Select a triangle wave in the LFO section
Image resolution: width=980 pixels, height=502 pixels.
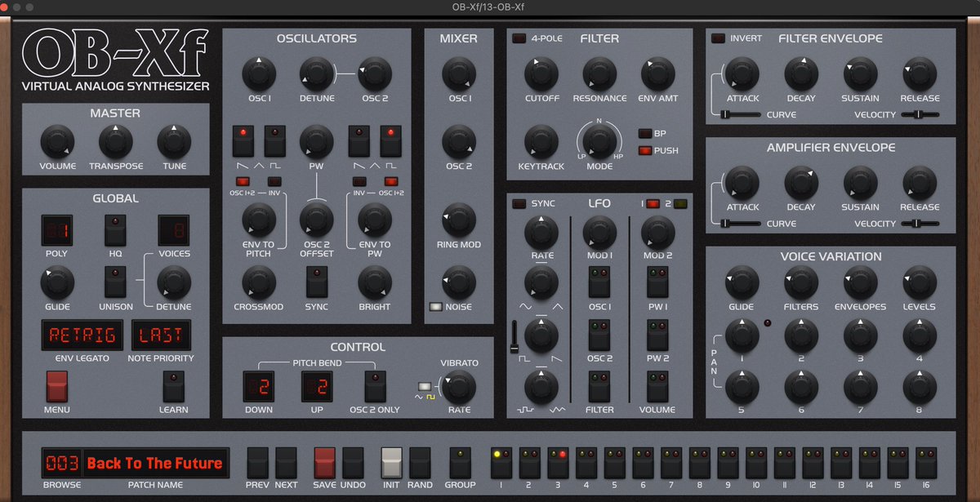559,309
